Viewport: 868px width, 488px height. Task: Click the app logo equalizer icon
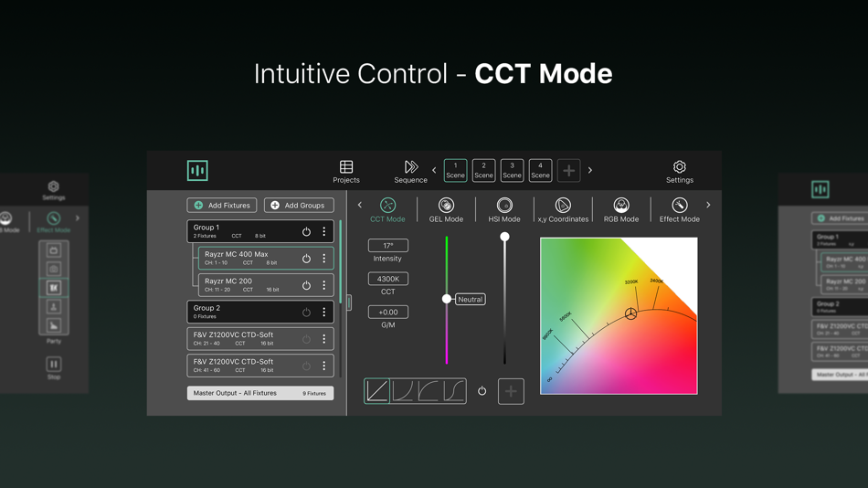[x=197, y=171]
